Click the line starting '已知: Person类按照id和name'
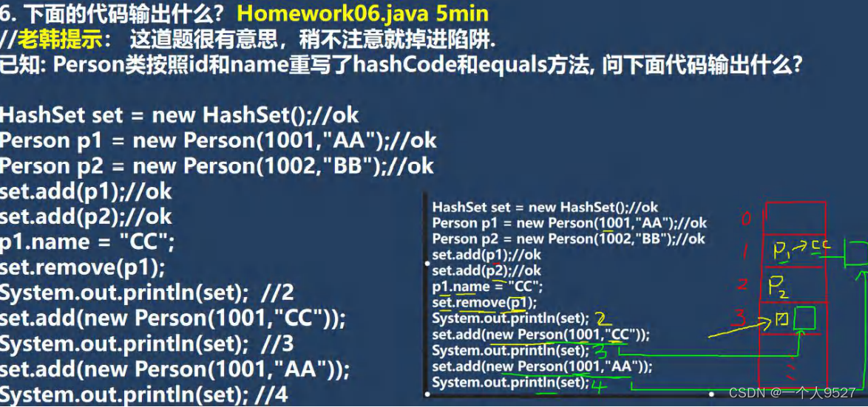 point(401,66)
